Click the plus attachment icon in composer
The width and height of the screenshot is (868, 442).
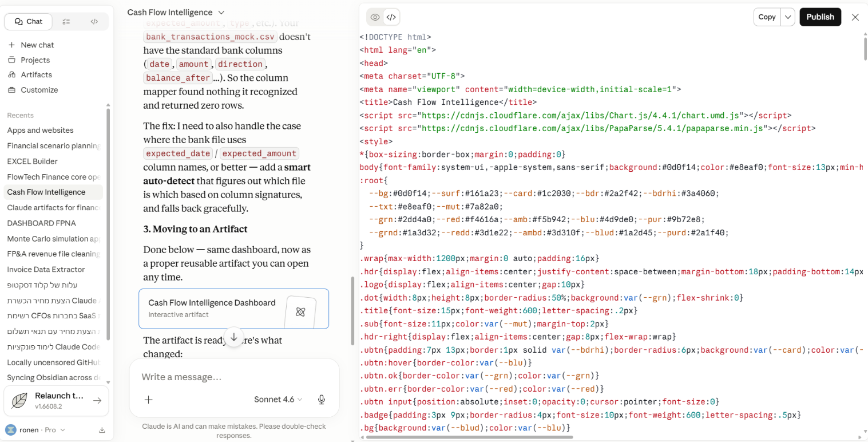click(x=148, y=400)
